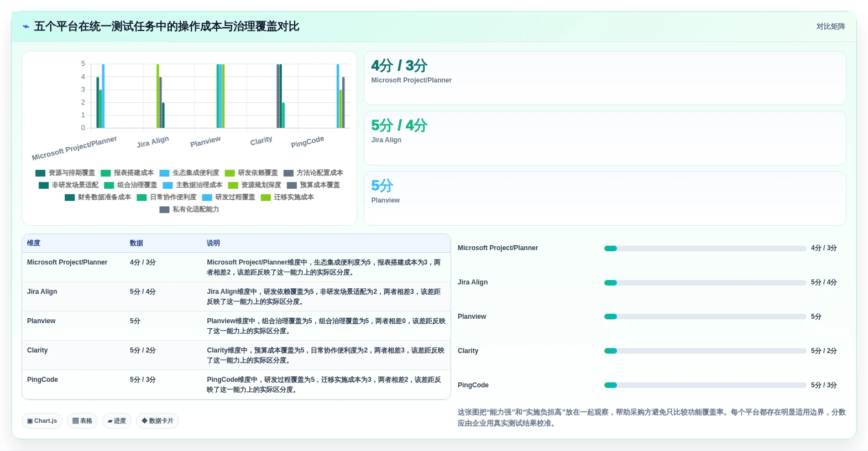Open the 5分 Planview score card

click(x=605, y=198)
